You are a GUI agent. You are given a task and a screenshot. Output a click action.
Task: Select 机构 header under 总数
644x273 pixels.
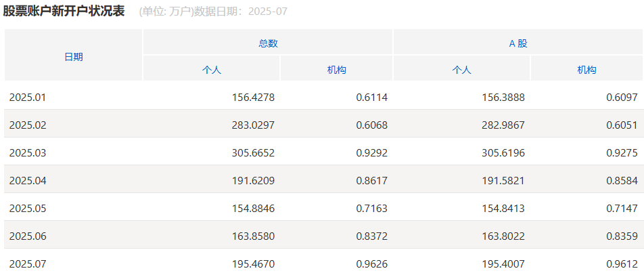pos(336,70)
